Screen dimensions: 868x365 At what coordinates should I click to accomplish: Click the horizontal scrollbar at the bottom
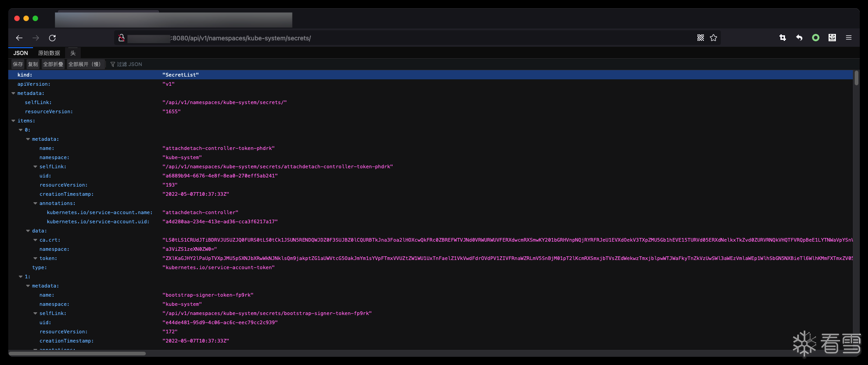pyautogui.click(x=77, y=354)
